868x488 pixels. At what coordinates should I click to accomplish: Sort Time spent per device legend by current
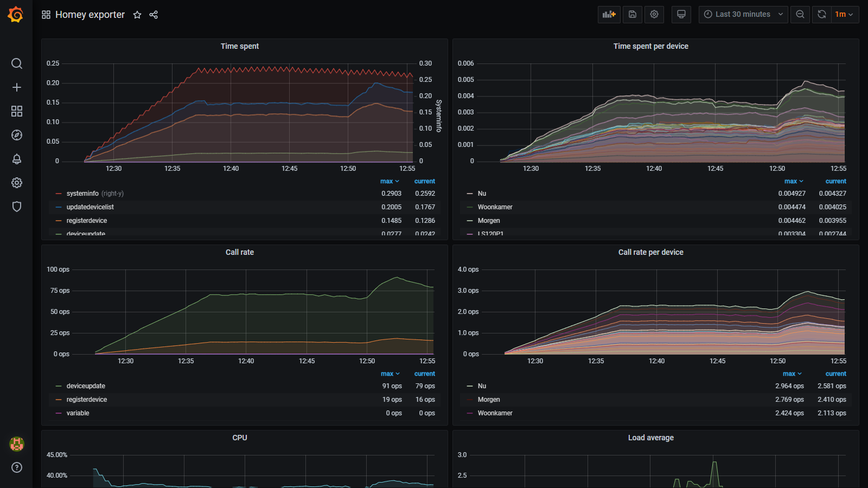pyautogui.click(x=836, y=181)
